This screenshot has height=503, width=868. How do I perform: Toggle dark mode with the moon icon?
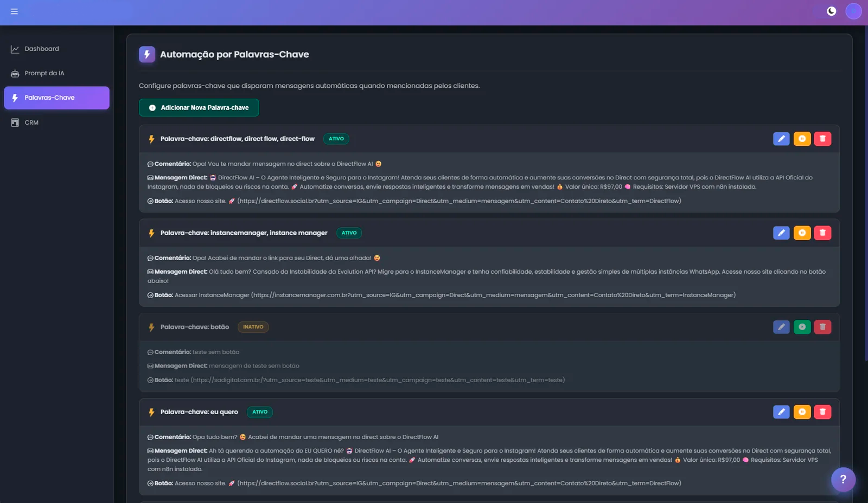[831, 10]
